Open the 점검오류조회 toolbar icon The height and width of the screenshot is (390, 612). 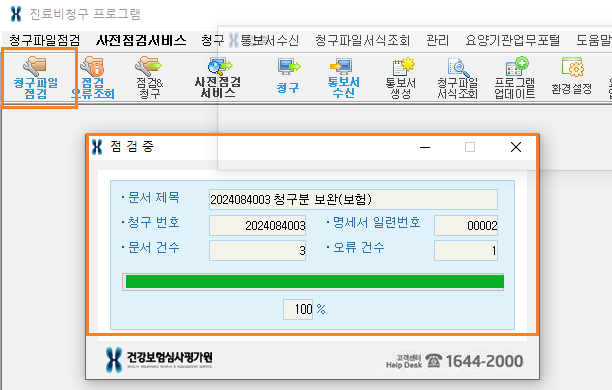click(93, 77)
